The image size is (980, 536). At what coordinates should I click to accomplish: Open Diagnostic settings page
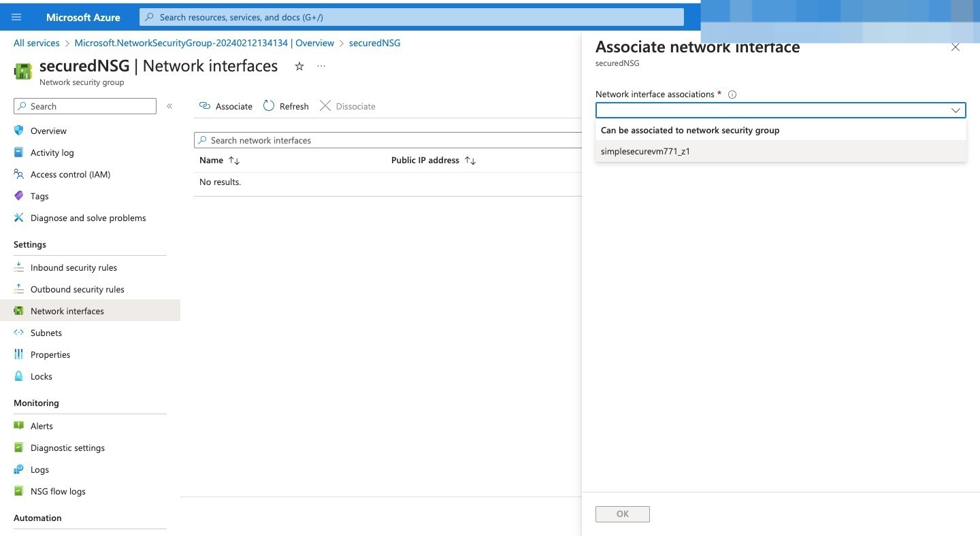pyautogui.click(x=67, y=448)
